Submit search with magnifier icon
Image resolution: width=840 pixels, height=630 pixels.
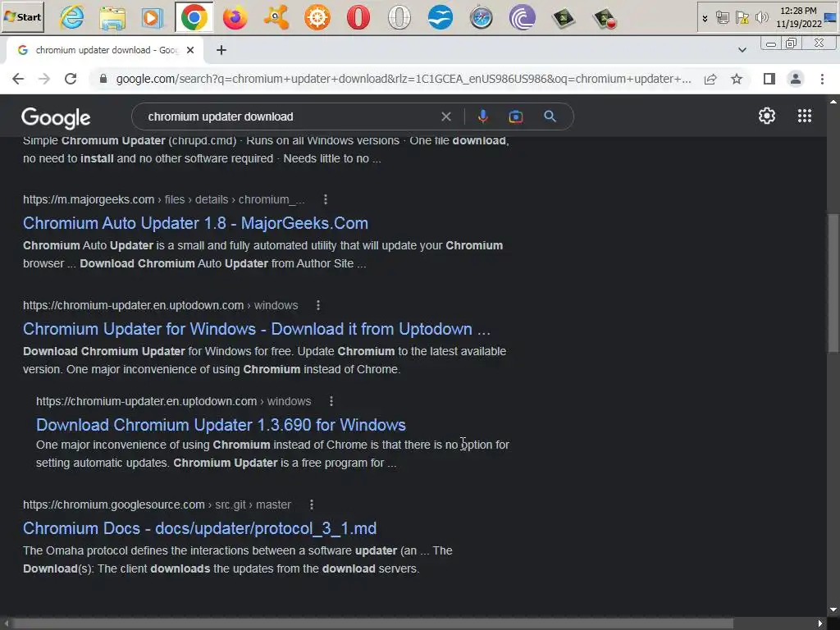pos(550,116)
